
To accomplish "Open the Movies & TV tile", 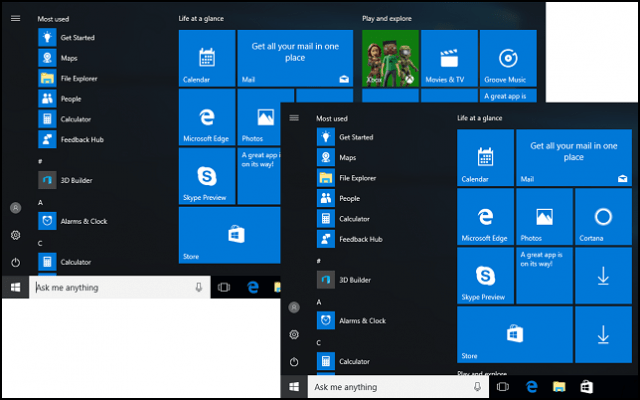I will (449, 58).
